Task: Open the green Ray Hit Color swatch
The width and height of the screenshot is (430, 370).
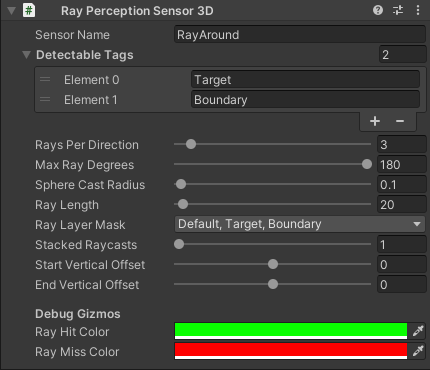Action: (x=291, y=331)
